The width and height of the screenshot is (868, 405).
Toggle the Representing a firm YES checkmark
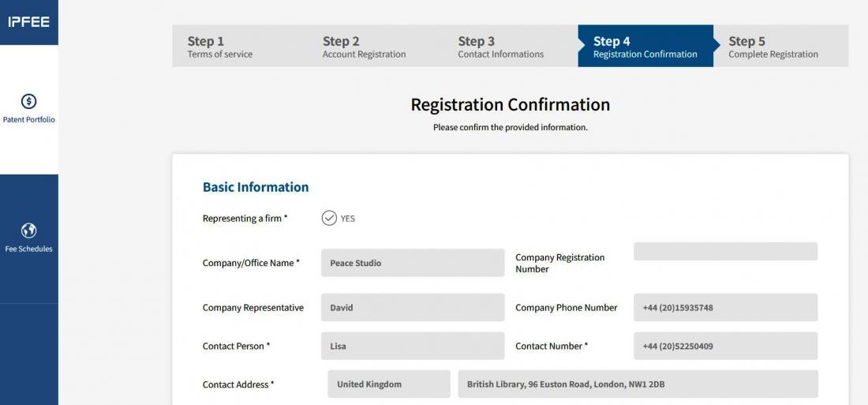[x=329, y=218]
